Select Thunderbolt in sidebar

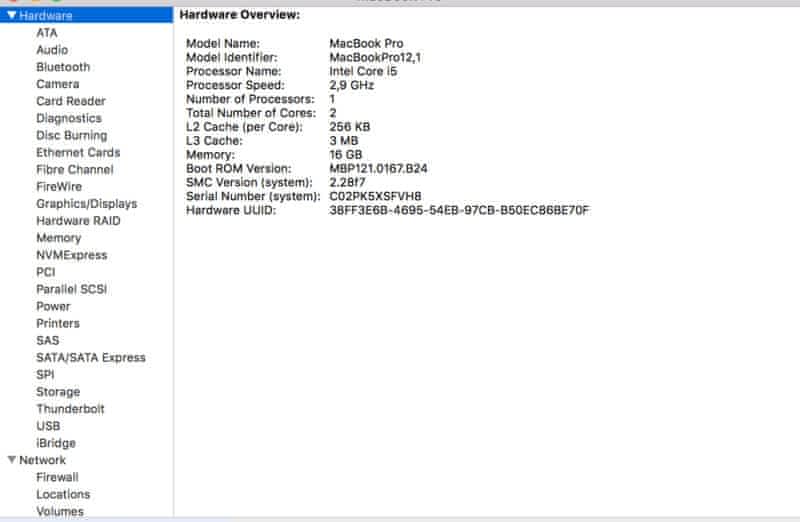coord(70,409)
